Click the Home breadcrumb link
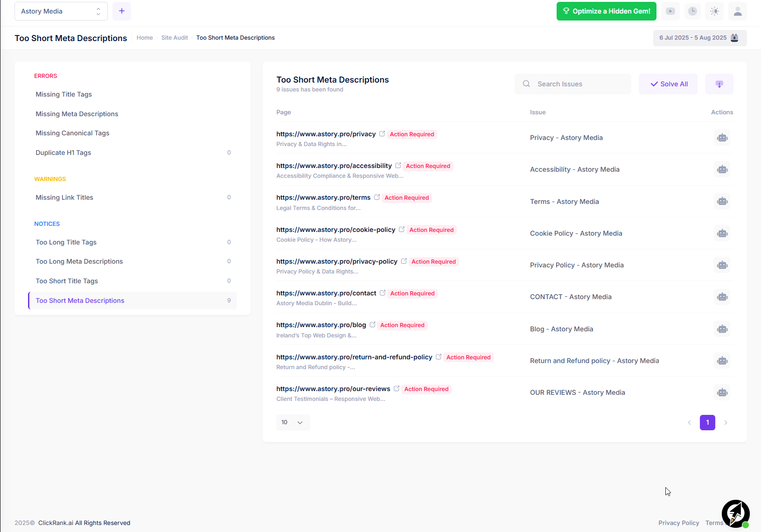 [145, 38]
